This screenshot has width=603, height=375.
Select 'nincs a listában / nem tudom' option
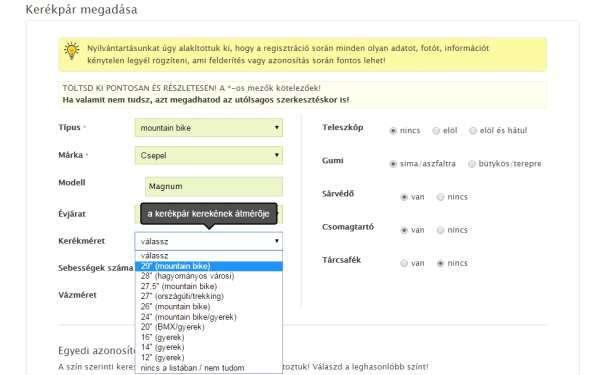[x=209, y=368]
